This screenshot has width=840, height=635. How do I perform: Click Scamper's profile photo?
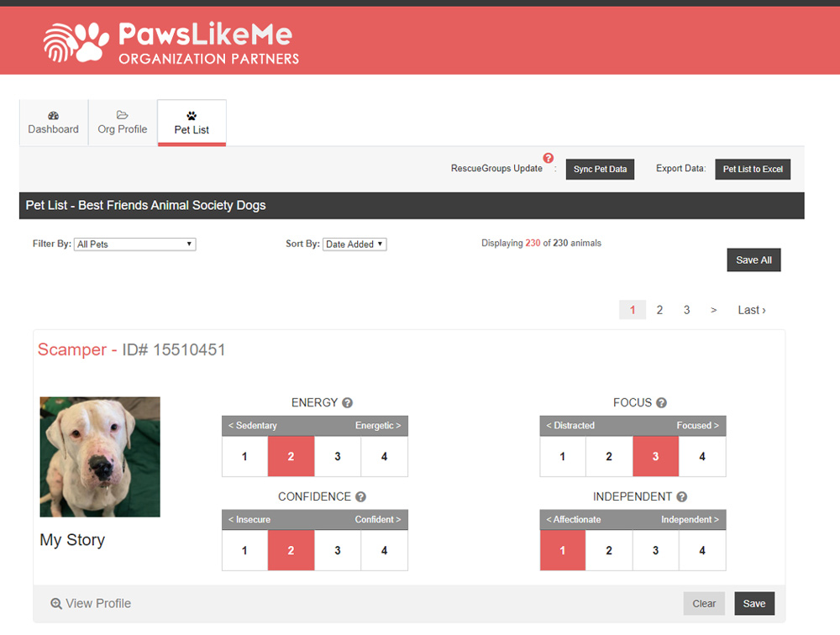pyautogui.click(x=99, y=456)
